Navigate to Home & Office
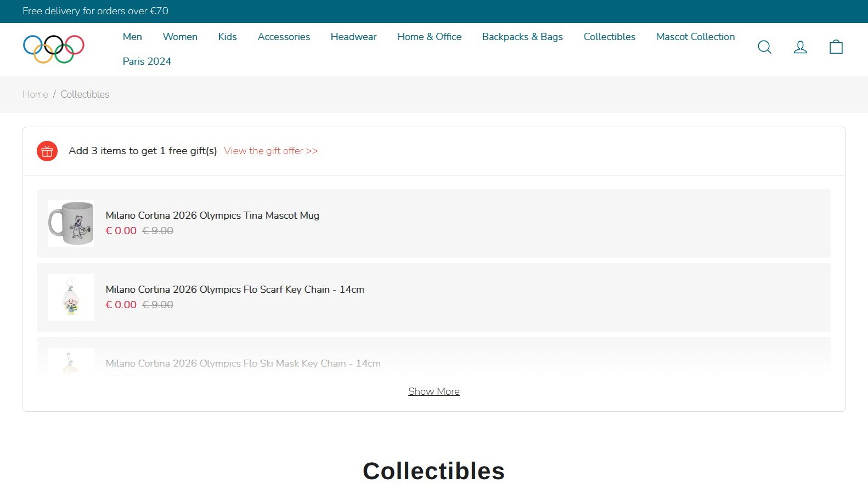Image resolution: width=868 pixels, height=500 pixels. click(x=429, y=37)
